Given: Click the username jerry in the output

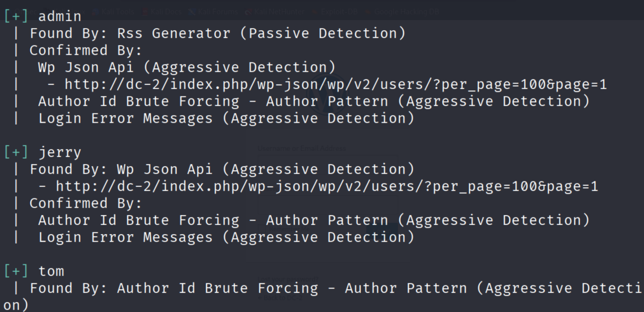Looking at the screenshot, I should click(60, 152).
